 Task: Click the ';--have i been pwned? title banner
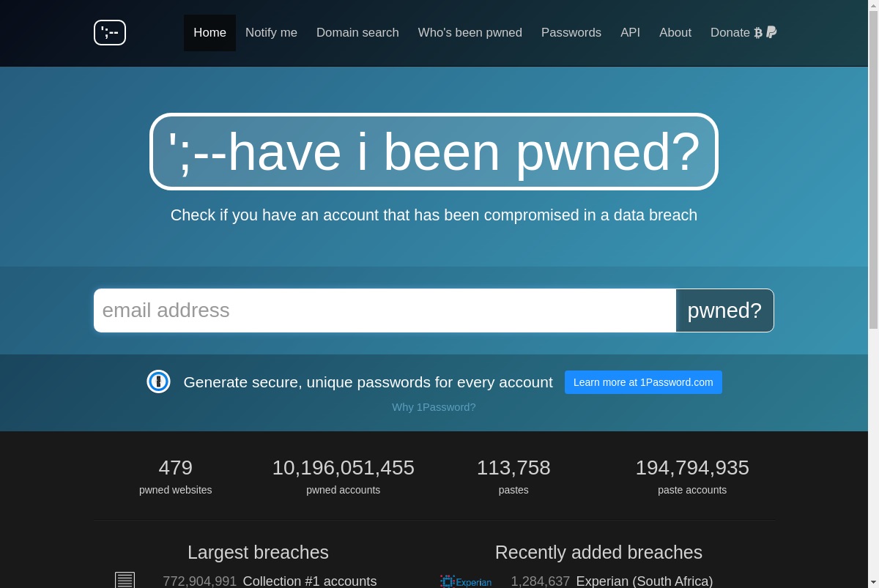[434, 152]
